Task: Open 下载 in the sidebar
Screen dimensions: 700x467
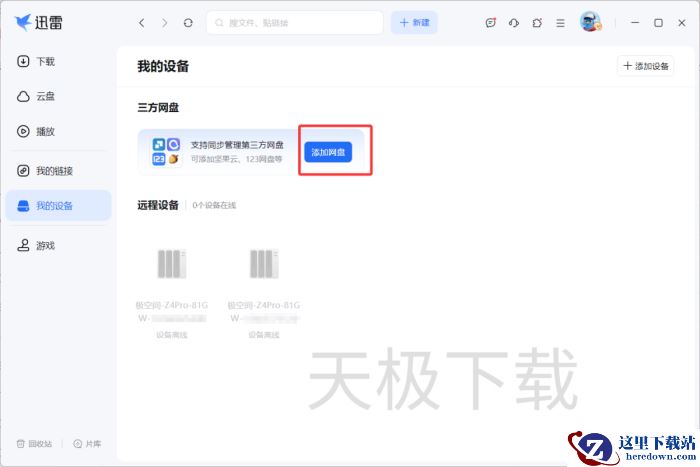Action: coord(58,61)
